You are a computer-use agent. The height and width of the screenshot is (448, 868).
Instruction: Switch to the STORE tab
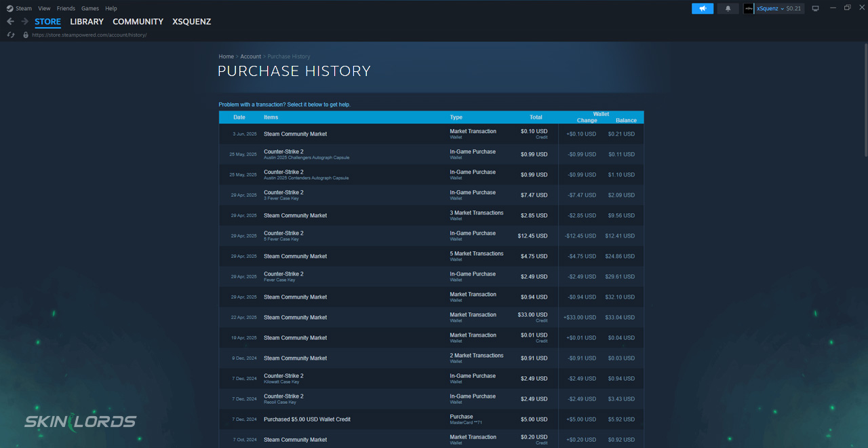point(47,22)
